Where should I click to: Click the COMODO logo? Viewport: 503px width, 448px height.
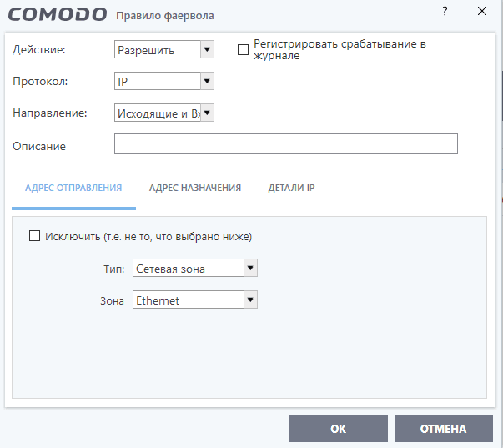pos(58,15)
